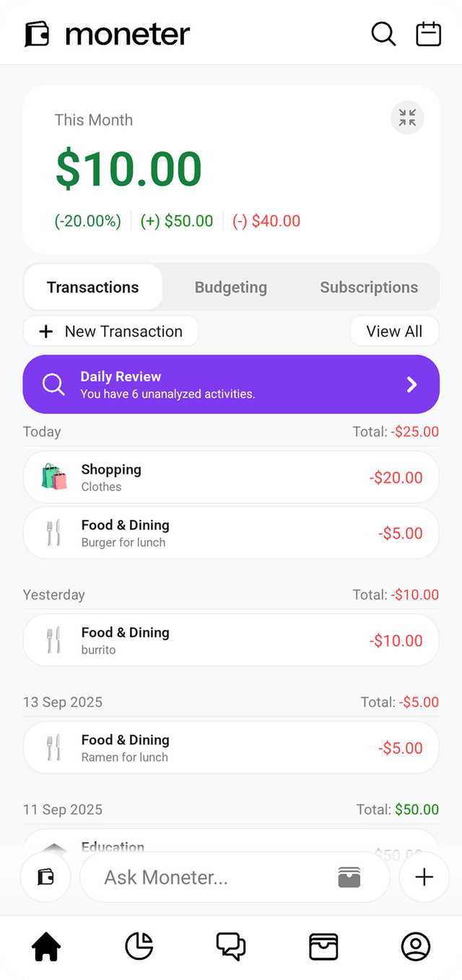Viewport: 462px width, 980px height.
Task: Open the Shopping Clothes transaction
Action: click(x=231, y=477)
